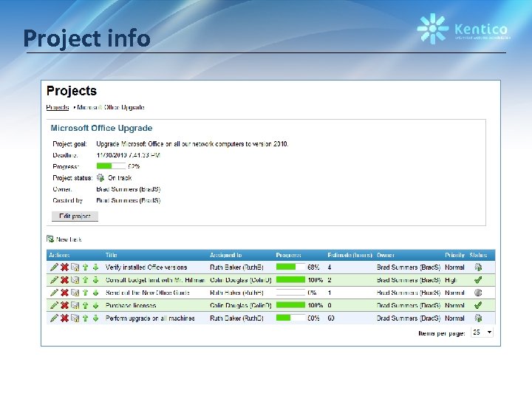Sort table by Estimate (hours) column header

point(349,255)
